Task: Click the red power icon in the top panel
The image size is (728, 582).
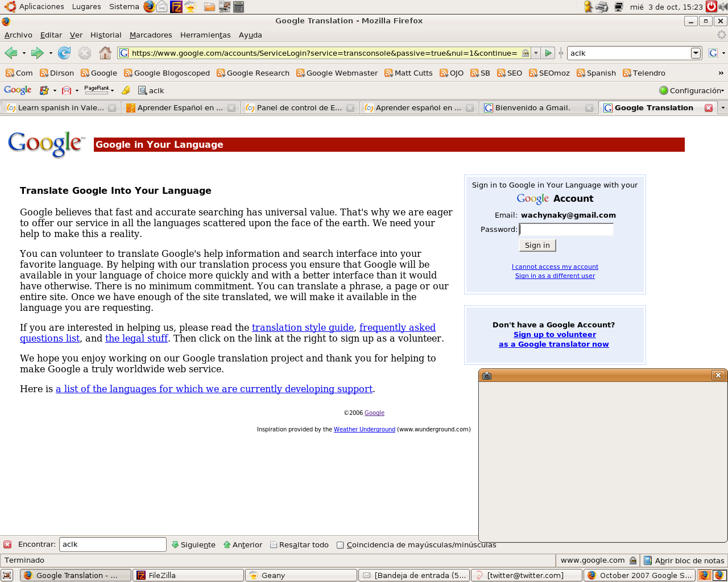Action: tap(712, 6)
